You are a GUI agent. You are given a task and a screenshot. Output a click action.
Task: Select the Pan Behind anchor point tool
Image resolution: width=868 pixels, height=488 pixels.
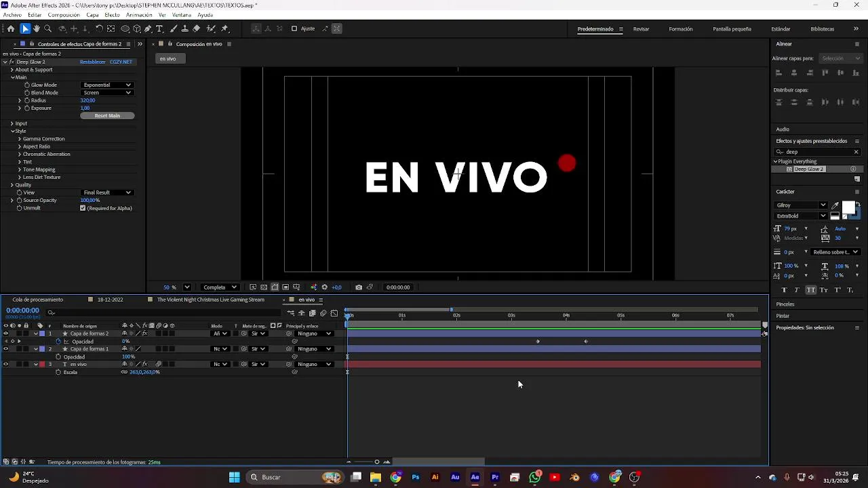pos(111,28)
